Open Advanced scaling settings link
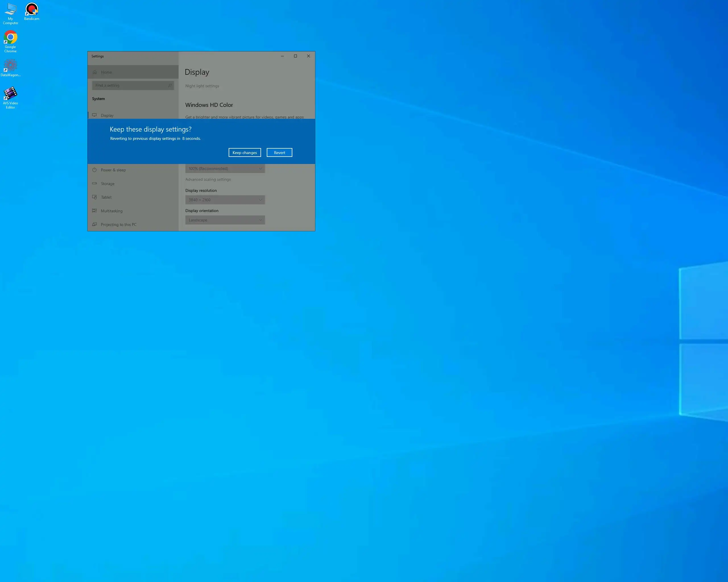Viewport: 728px width, 582px height. tap(208, 180)
